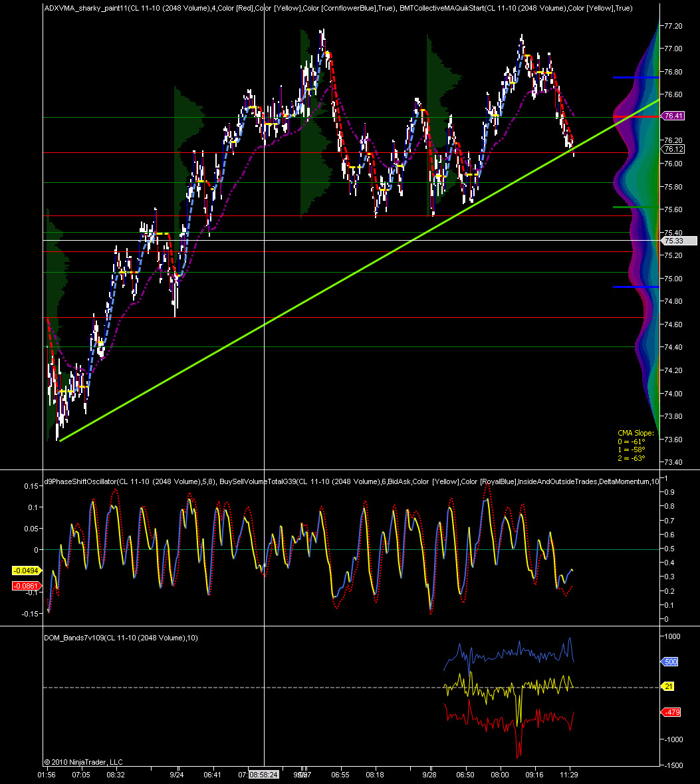Click the 74.20 price axis label
The image size is (700, 784).
point(673,370)
